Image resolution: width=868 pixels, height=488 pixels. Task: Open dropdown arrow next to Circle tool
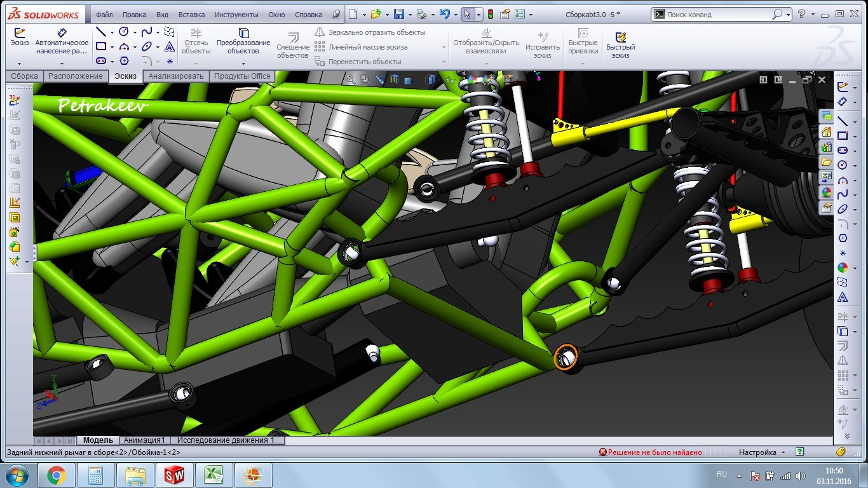click(135, 32)
